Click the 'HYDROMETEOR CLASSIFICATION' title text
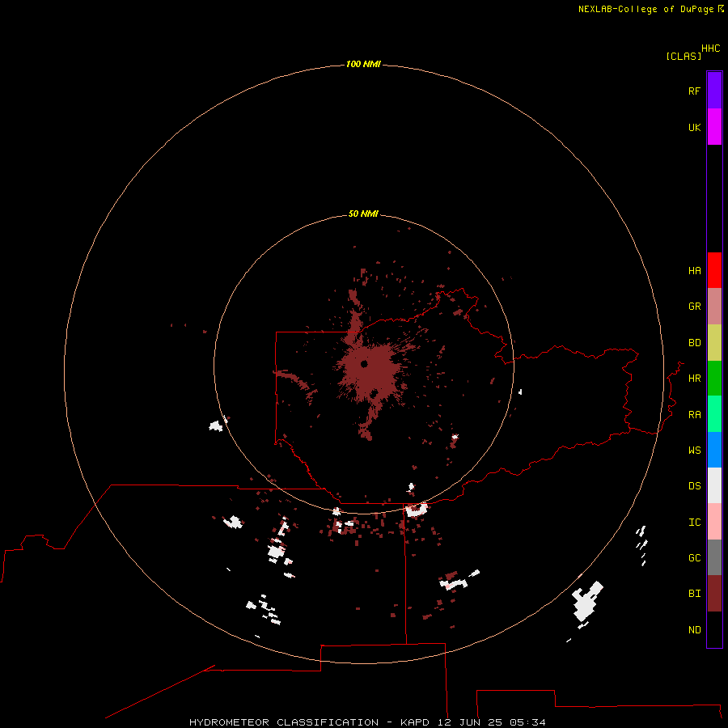Viewport: 728px width, 728px height. pyautogui.click(x=284, y=722)
